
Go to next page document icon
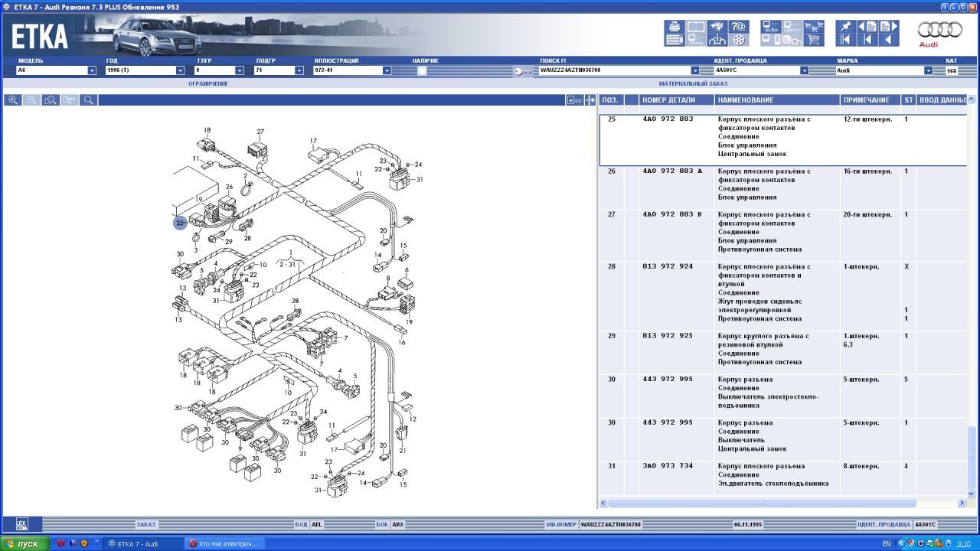coord(889,27)
